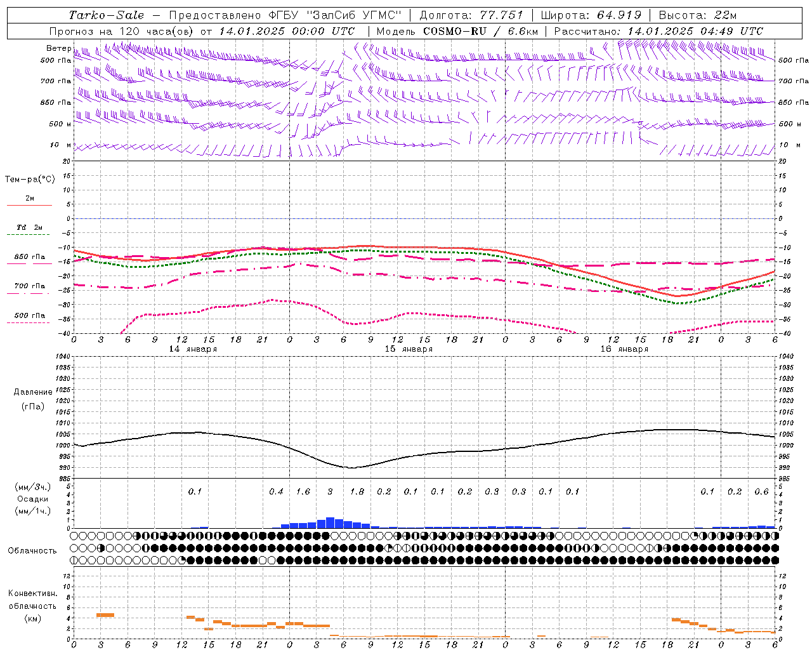Click the right 10 м wind level label
Image resolution: width=812 pixels, height=650 pixels.
point(790,145)
